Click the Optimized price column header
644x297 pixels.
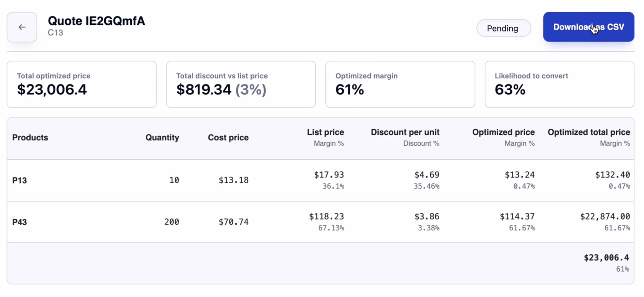tap(503, 132)
